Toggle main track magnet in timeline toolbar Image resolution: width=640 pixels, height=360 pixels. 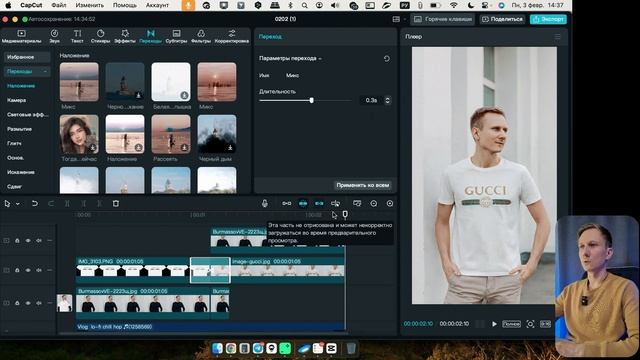point(287,203)
